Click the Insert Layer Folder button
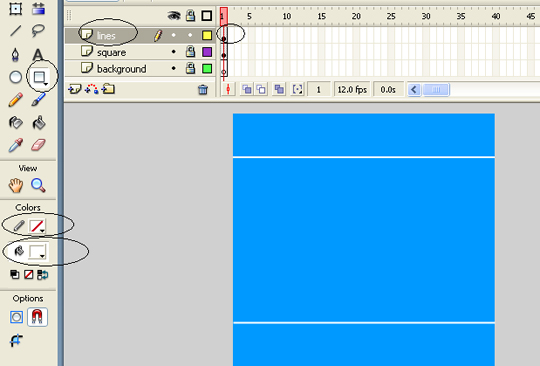Screen dimensions: 540x366 pos(108,89)
